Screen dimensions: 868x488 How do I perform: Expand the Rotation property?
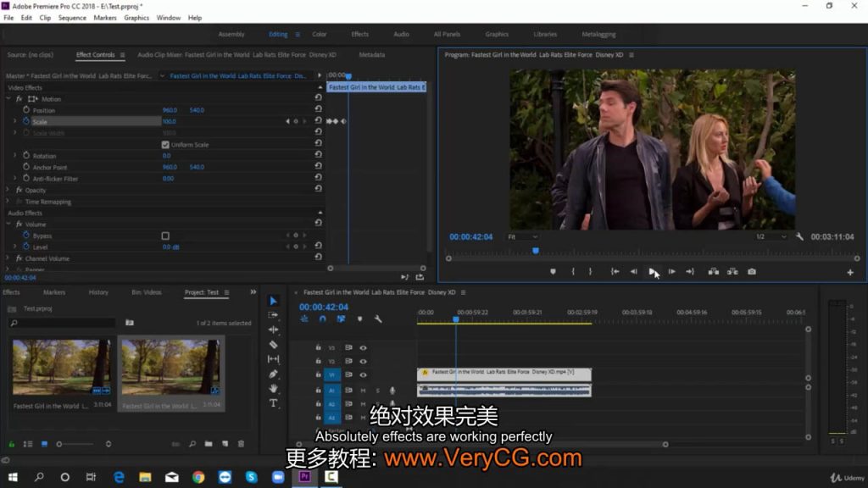pyautogui.click(x=15, y=156)
